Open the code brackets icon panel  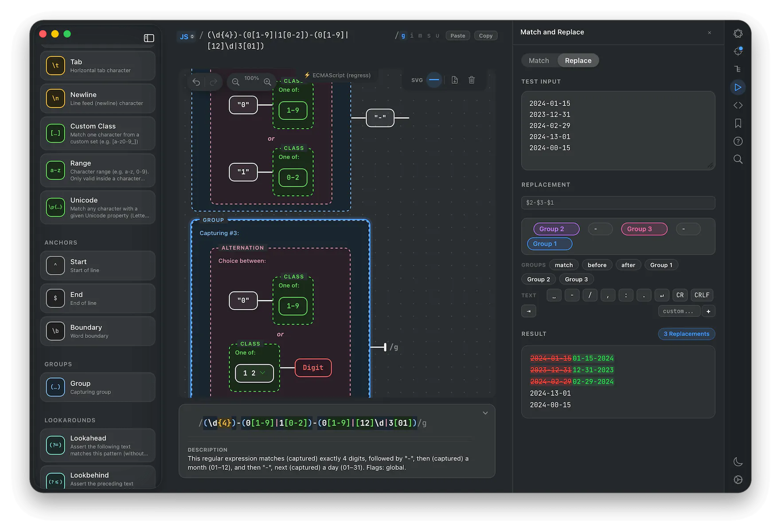click(x=738, y=106)
